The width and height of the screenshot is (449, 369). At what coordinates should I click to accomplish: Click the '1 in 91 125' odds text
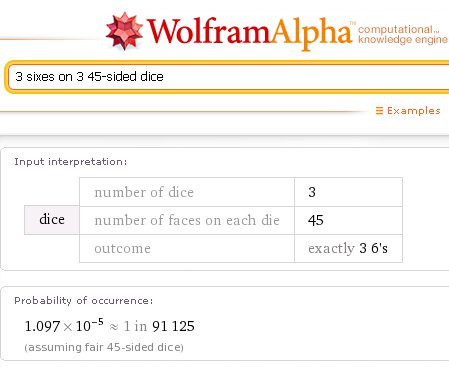tap(159, 326)
